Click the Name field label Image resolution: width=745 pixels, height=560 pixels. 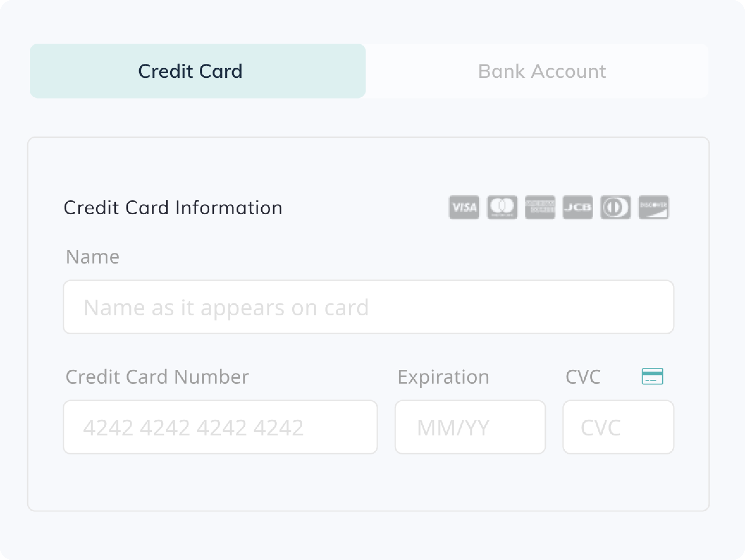coord(92,257)
